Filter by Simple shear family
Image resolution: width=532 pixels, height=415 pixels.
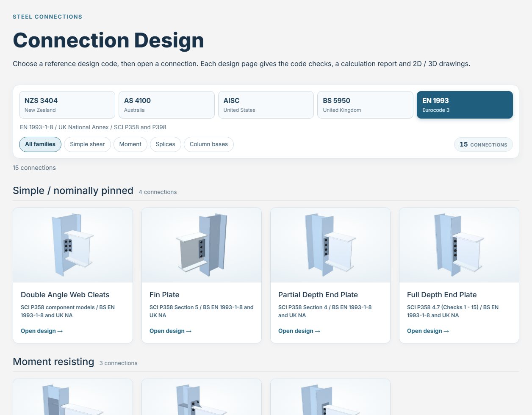pos(87,144)
